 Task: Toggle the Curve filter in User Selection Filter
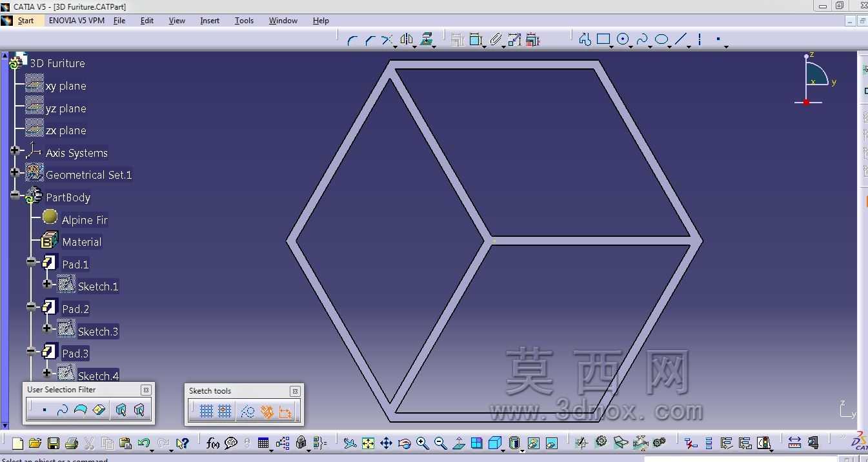coord(63,410)
